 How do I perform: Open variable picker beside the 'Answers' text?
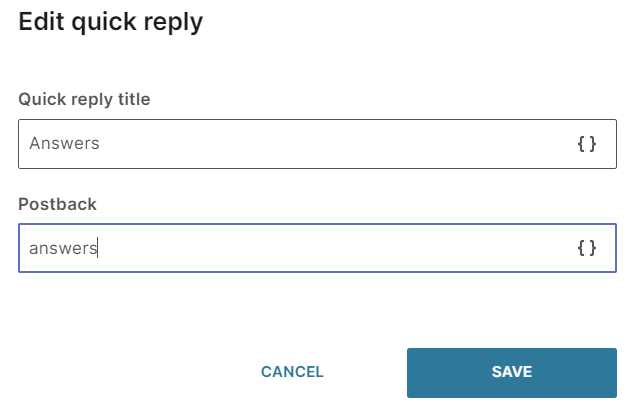[587, 144]
